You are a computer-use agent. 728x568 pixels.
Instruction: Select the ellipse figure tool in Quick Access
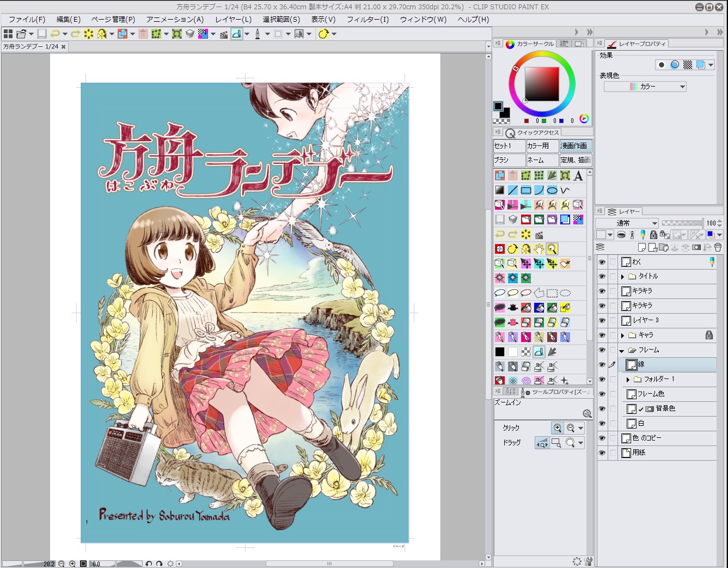[552, 190]
